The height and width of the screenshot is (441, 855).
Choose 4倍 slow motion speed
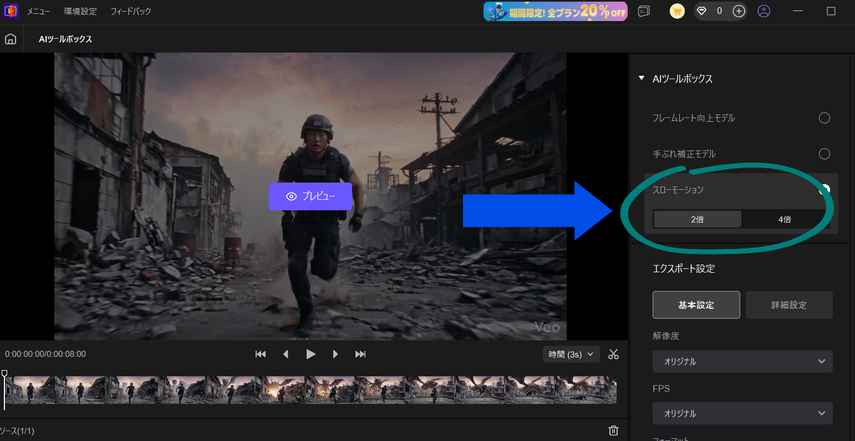(x=785, y=220)
